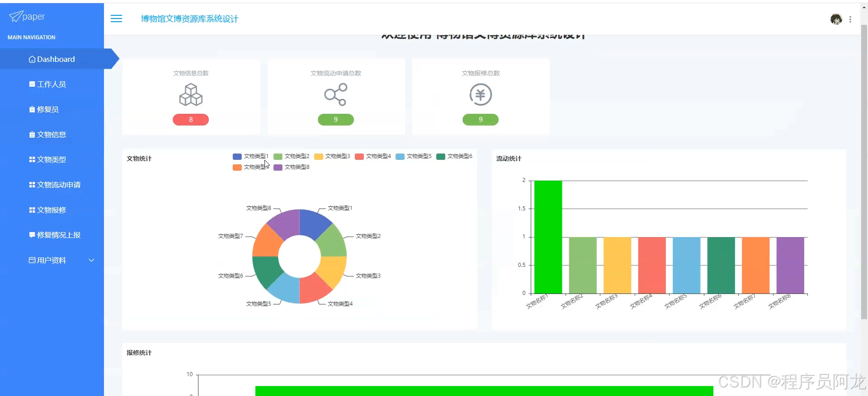Open 文物信息 in the sidebar

52,135
